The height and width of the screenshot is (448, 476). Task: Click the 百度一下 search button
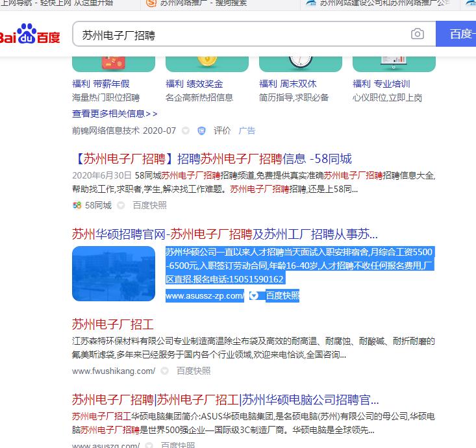tap(456, 34)
